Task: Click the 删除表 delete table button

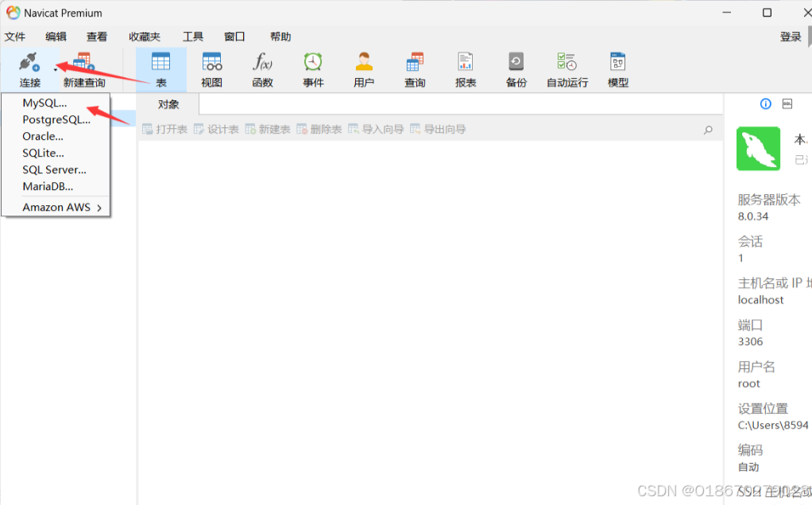Action: pyautogui.click(x=319, y=129)
